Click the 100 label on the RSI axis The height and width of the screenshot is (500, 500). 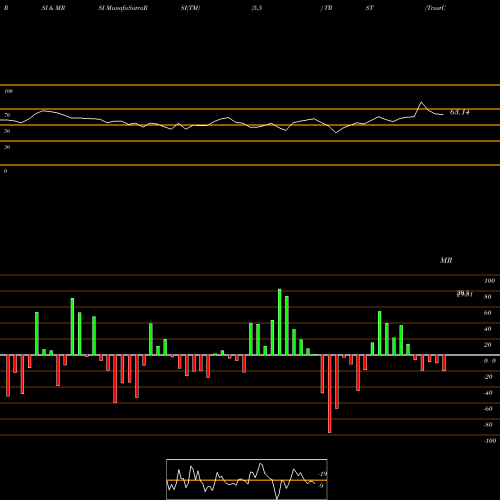[x=9, y=91]
